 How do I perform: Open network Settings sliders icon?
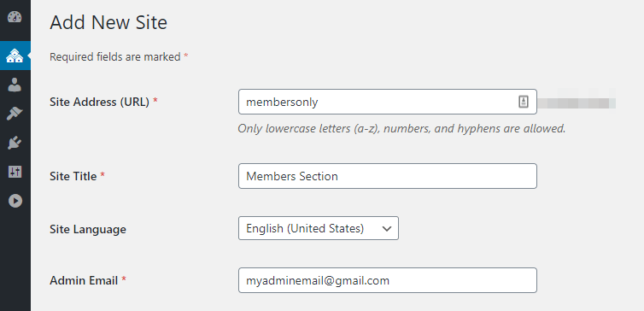[x=15, y=172]
